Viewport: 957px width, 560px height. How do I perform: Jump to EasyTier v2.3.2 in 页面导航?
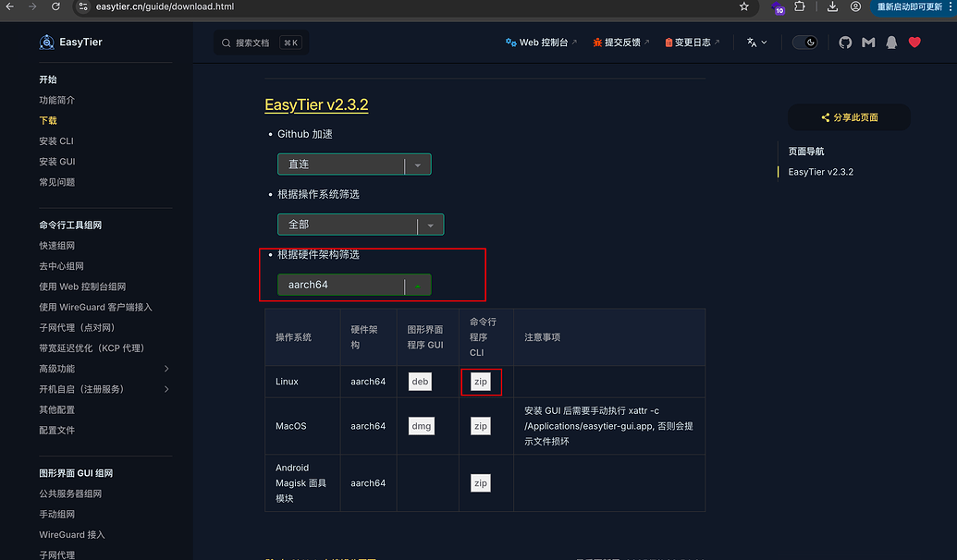[820, 172]
